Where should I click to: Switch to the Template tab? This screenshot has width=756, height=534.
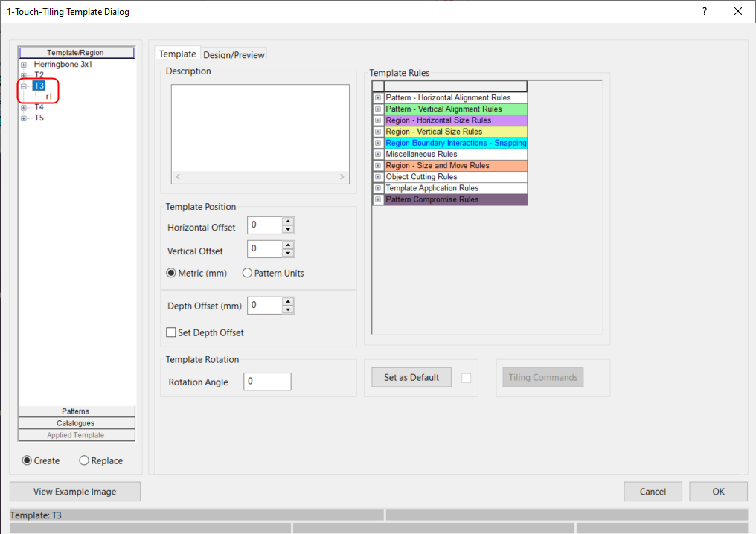pyautogui.click(x=177, y=54)
